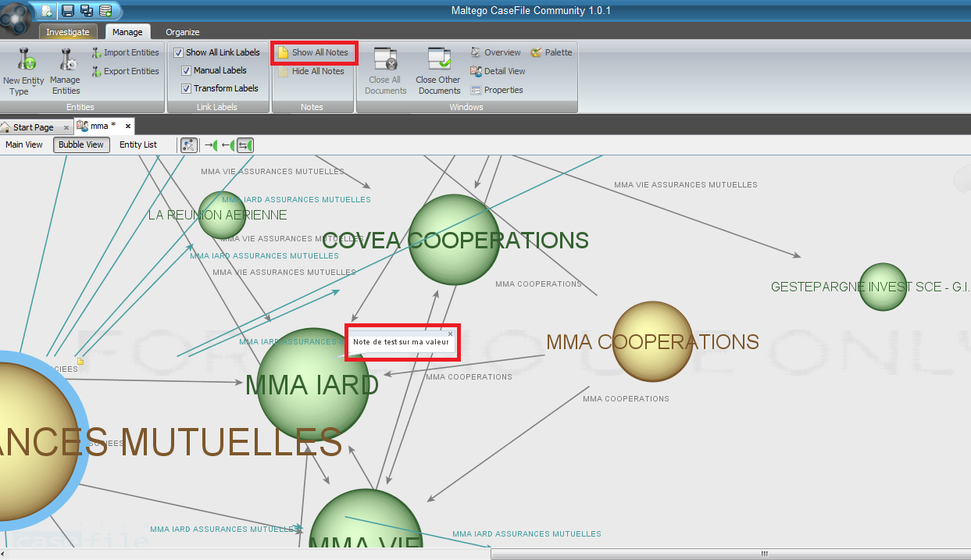
Task: Click the Save All icon
Action: pos(87,11)
